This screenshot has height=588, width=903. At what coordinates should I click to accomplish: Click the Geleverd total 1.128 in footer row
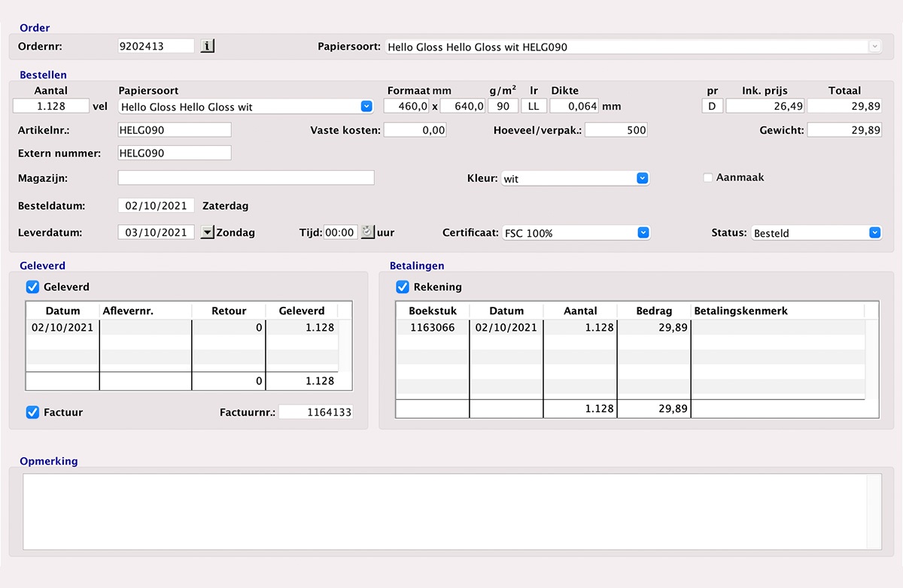[302, 381]
